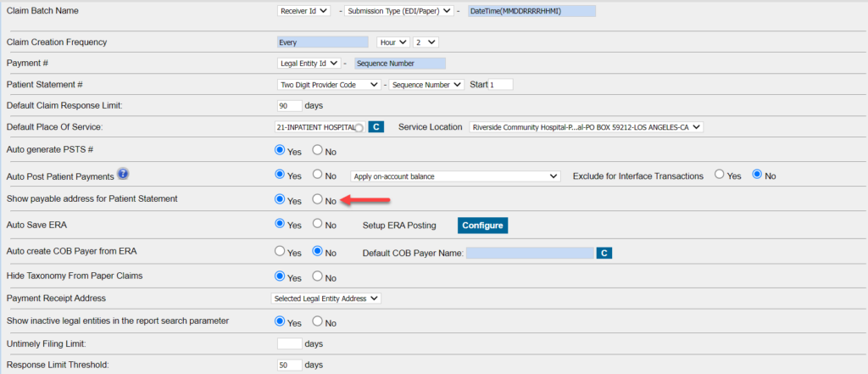Select No for Auto Save ERA
868x374 pixels.
tap(318, 225)
